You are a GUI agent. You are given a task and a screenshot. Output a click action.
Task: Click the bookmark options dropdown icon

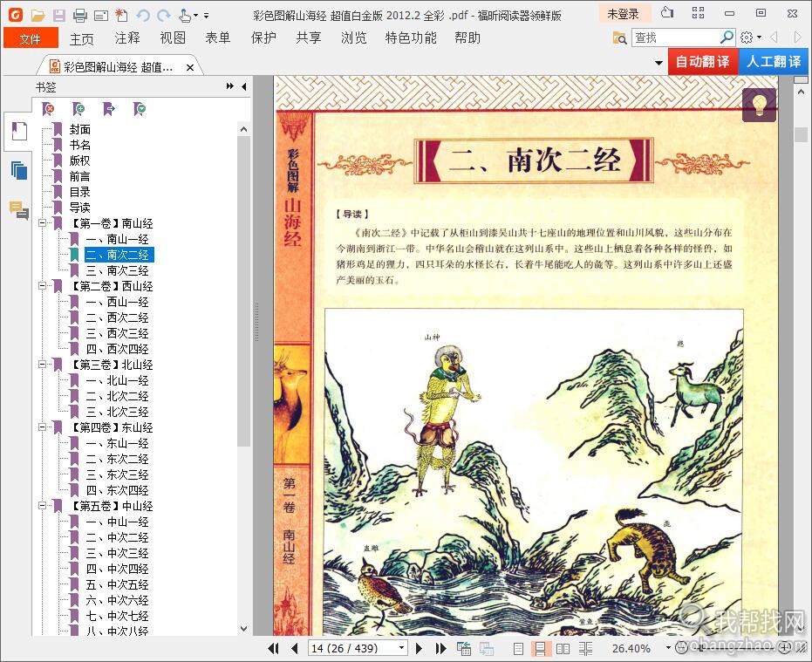pyautogui.click(x=140, y=108)
